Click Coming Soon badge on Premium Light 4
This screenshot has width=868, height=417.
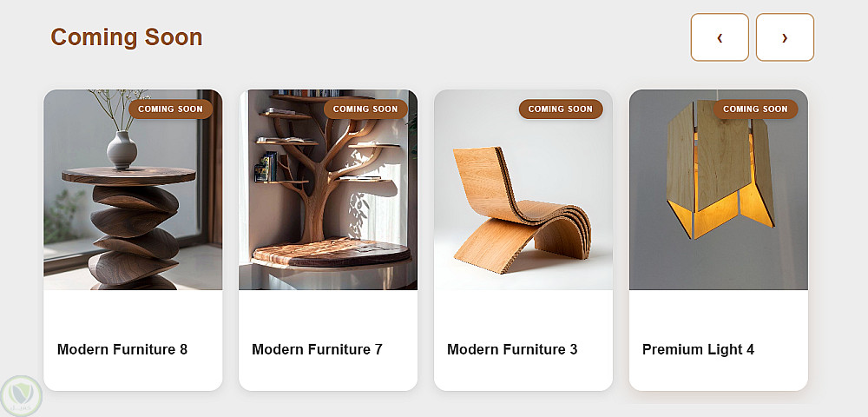click(x=756, y=109)
